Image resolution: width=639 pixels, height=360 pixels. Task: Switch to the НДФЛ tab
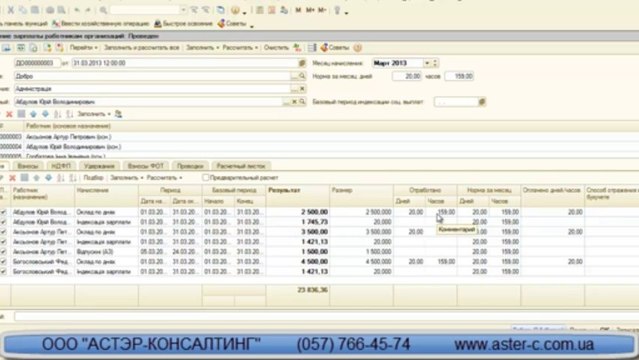(x=61, y=166)
